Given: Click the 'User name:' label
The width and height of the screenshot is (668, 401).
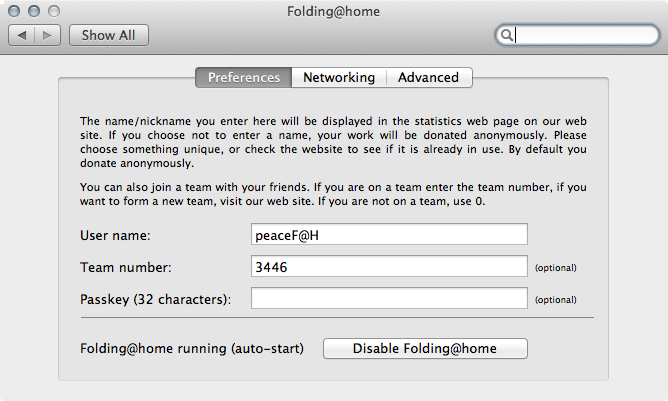Looking at the screenshot, I should point(115,235).
